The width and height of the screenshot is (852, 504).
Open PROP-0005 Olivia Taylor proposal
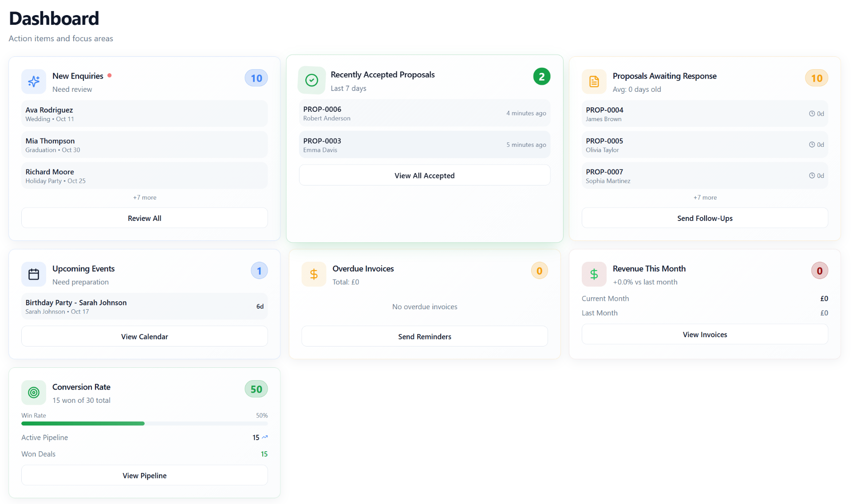coord(705,145)
